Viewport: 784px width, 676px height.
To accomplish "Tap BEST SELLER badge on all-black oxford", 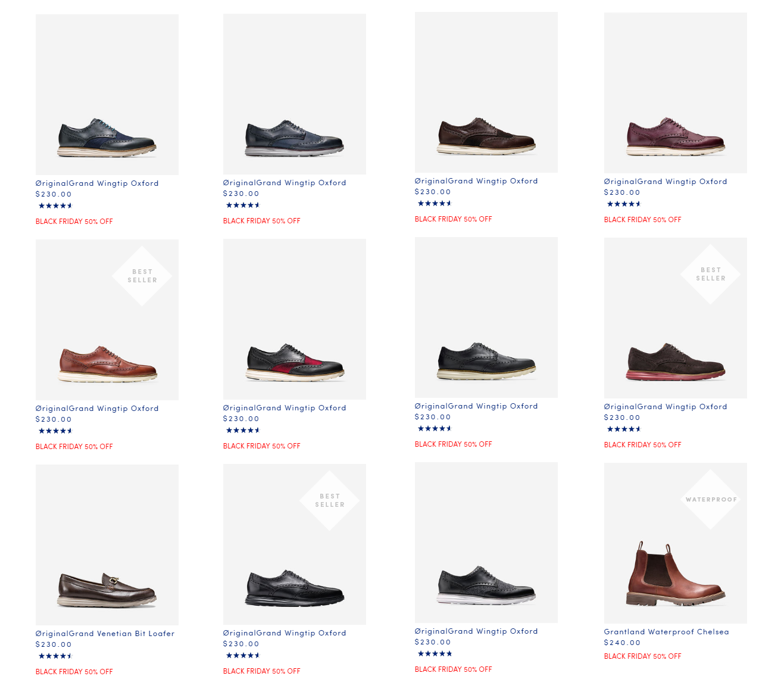I will tap(329, 500).
